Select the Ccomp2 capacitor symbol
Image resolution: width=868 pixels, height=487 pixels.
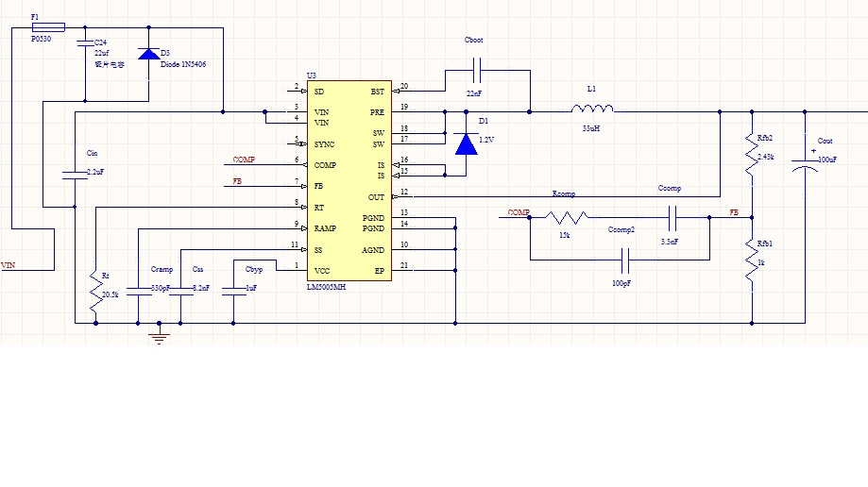625,260
